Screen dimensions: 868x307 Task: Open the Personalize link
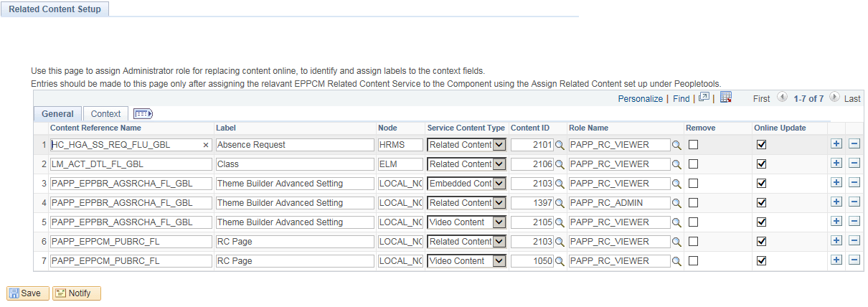click(x=640, y=98)
